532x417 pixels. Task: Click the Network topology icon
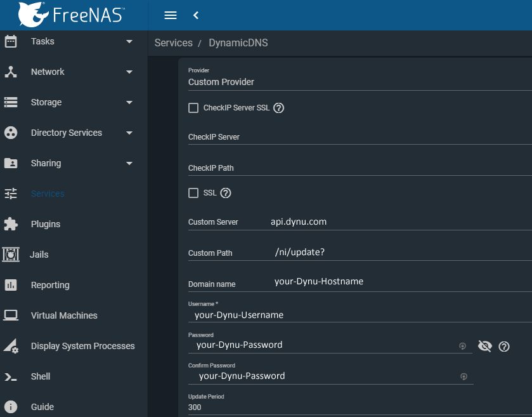tap(11, 72)
